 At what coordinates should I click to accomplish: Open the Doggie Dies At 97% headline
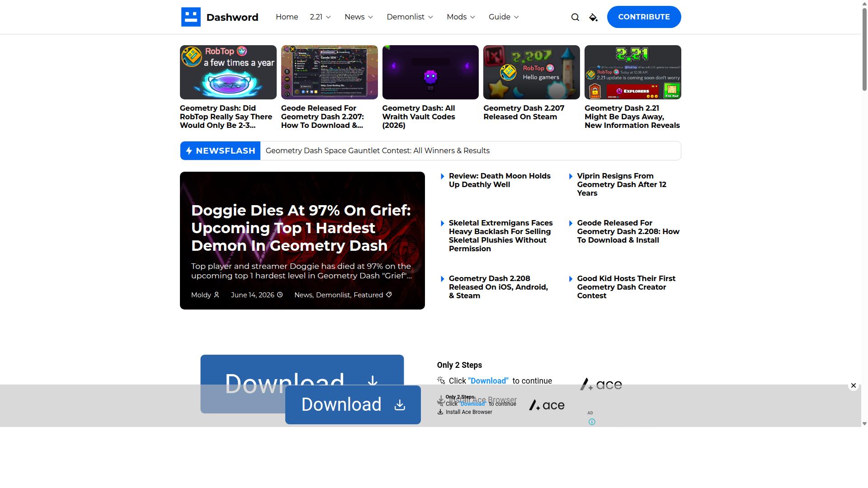[301, 228]
